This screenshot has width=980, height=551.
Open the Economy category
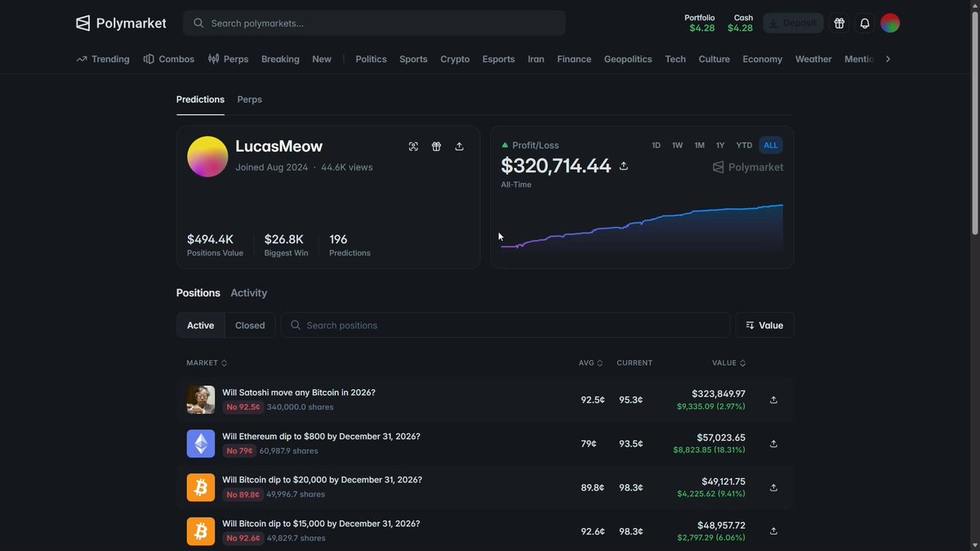(763, 59)
